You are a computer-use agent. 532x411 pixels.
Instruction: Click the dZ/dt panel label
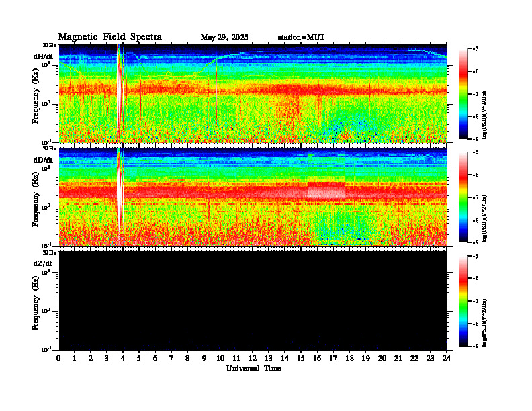point(43,263)
